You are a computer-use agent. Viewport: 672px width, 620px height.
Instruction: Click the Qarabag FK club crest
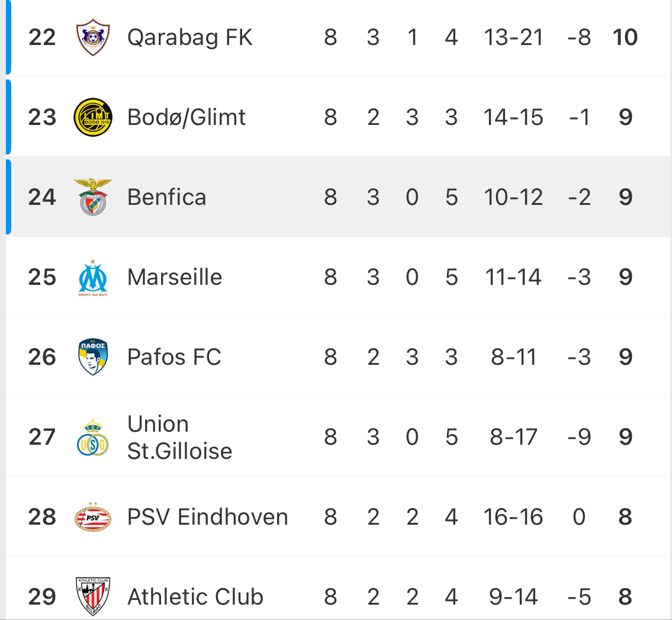93,37
